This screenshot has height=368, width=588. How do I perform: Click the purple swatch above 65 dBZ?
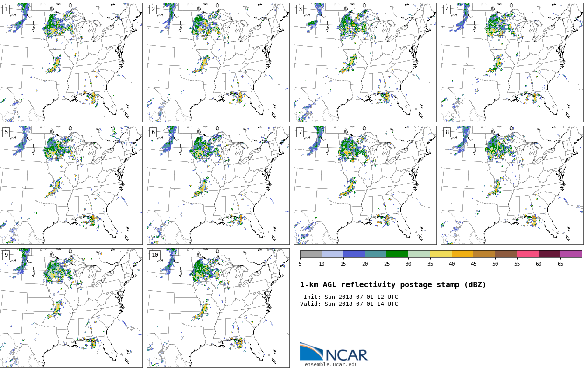pos(571,254)
